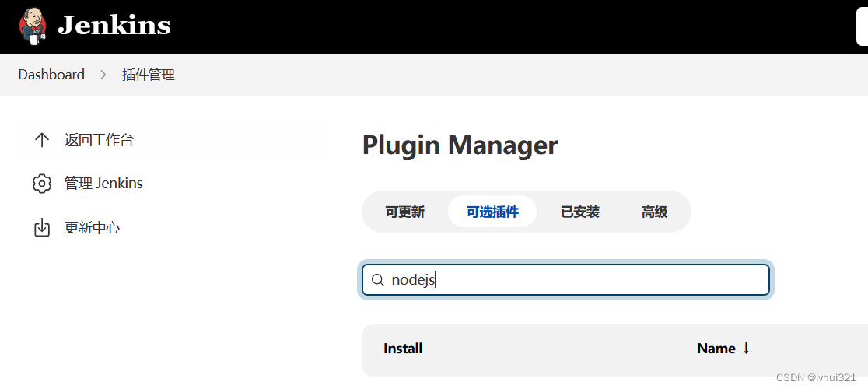Click the 插件管理 breadcrumb
Image resolution: width=868 pixels, height=389 pixels.
[x=149, y=75]
